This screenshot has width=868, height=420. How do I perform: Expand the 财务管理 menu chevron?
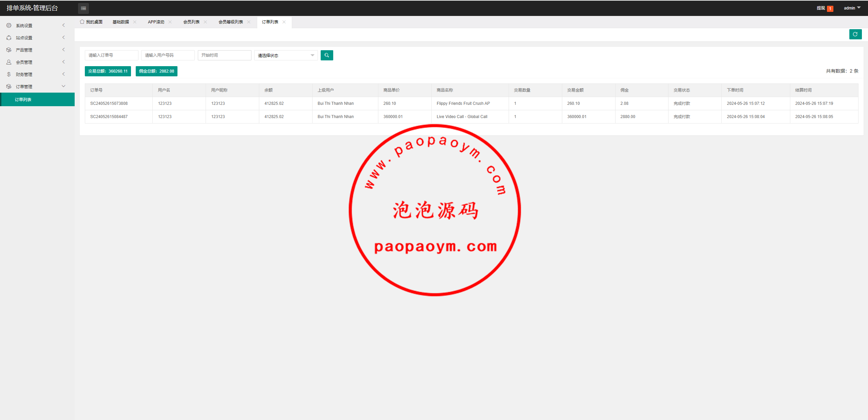pos(63,74)
